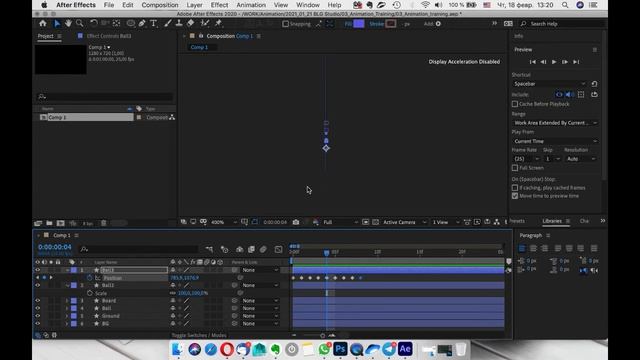Select the Rotation tool
640x360 pixels.
94,24
